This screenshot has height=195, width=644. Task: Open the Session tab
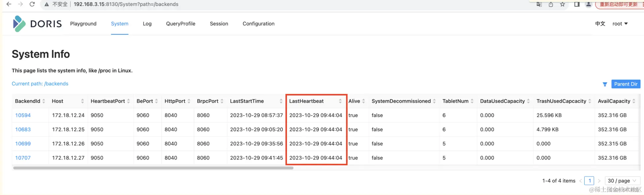tap(219, 24)
